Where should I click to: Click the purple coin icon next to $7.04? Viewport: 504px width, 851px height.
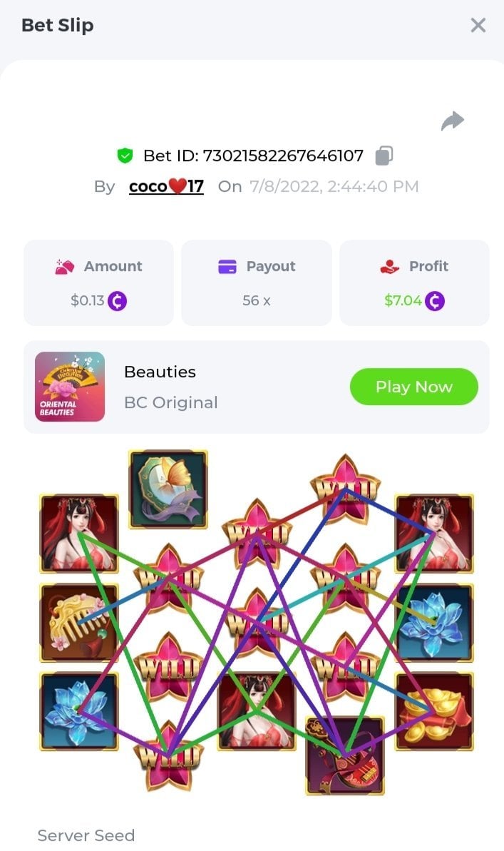point(435,301)
